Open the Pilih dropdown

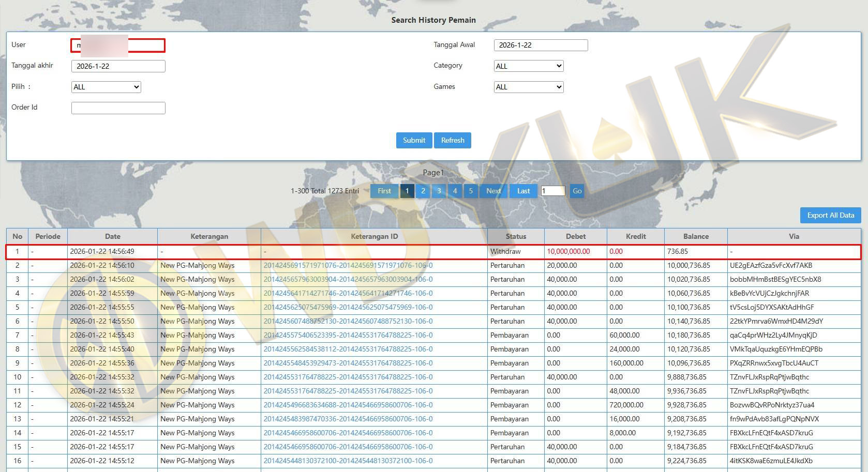point(106,87)
